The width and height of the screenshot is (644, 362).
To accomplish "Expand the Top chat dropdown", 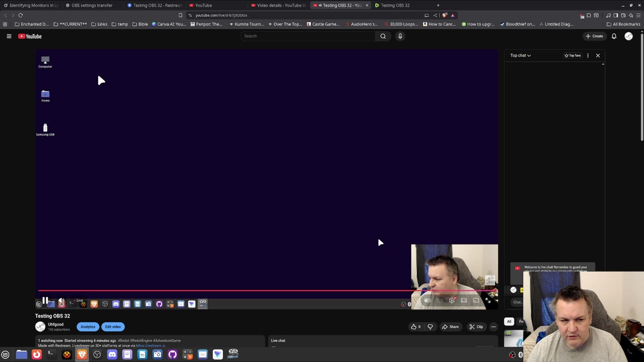I will [x=520, y=55].
